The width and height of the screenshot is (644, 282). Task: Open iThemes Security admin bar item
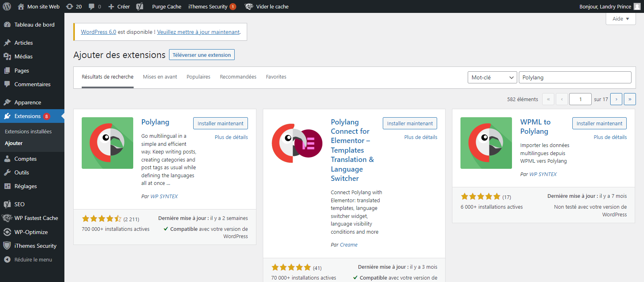click(x=212, y=6)
